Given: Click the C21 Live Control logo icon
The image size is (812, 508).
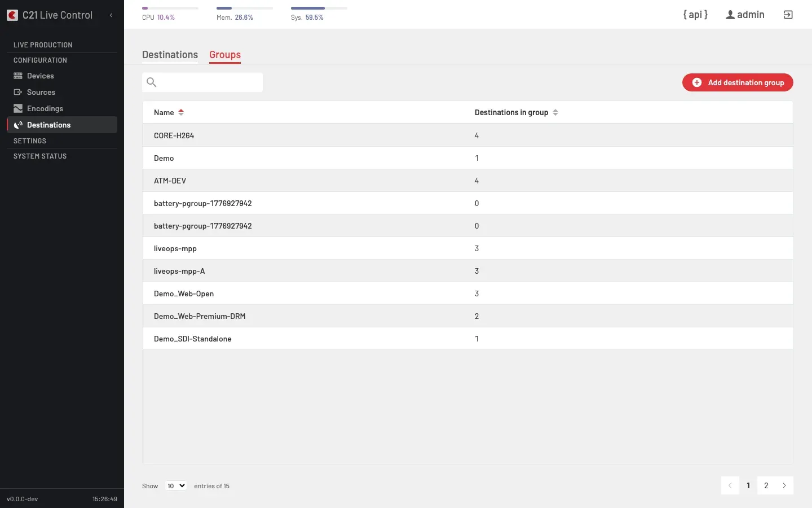Looking at the screenshot, I should (12, 15).
